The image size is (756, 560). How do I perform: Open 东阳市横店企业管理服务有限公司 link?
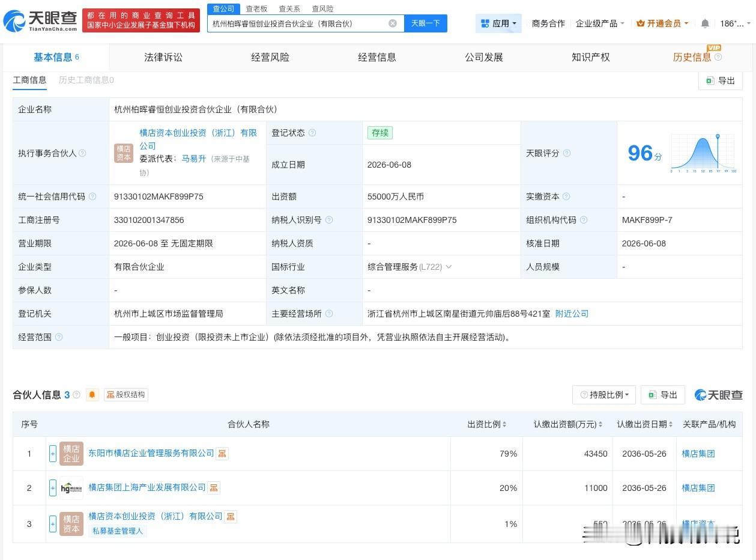pyautogui.click(x=151, y=453)
